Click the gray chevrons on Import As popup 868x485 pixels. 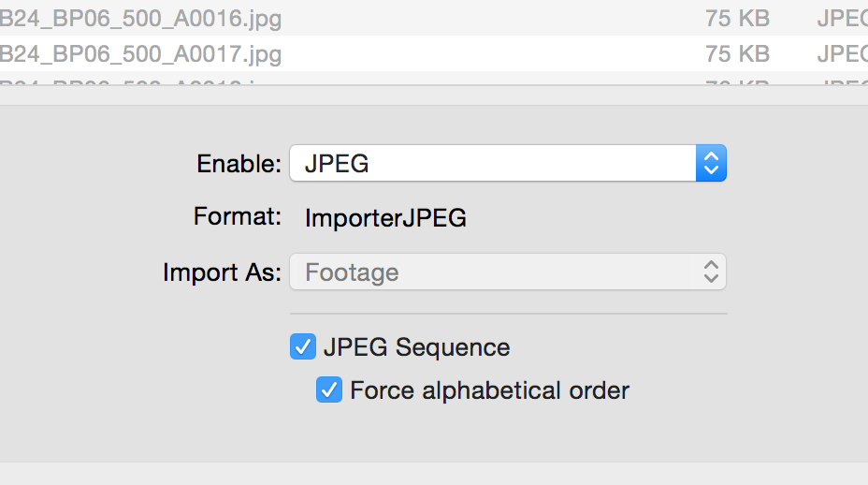click(711, 272)
